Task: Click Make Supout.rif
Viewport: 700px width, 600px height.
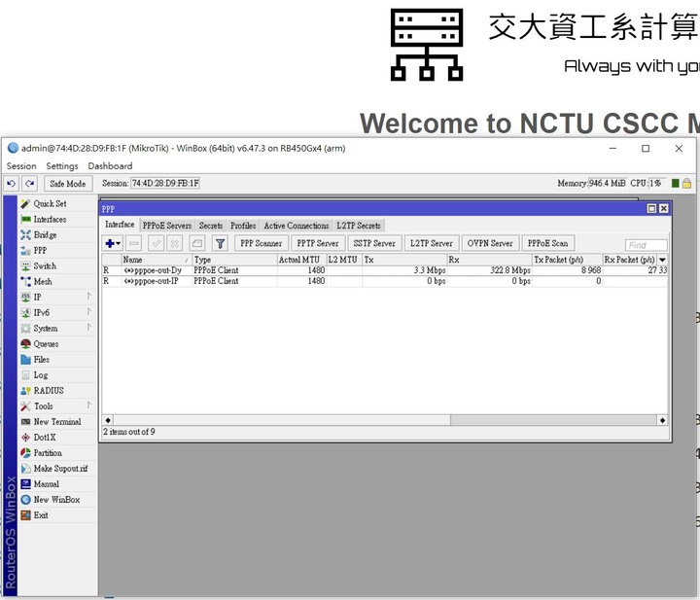Action: pyautogui.click(x=60, y=469)
